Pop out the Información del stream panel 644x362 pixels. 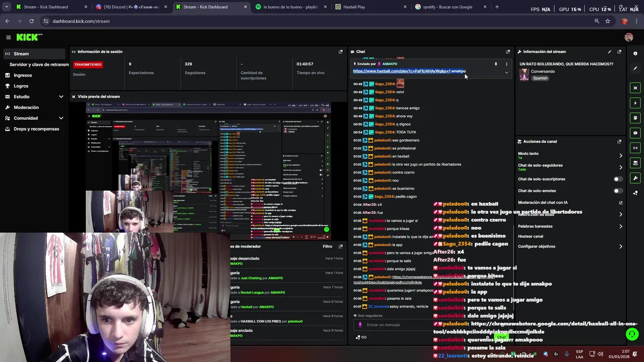(619, 52)
